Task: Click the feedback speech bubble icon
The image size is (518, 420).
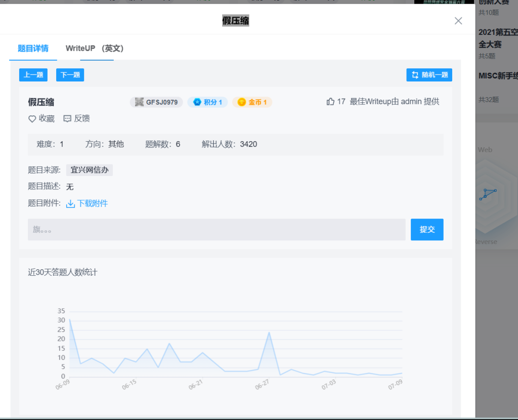Action: (67, 119)
